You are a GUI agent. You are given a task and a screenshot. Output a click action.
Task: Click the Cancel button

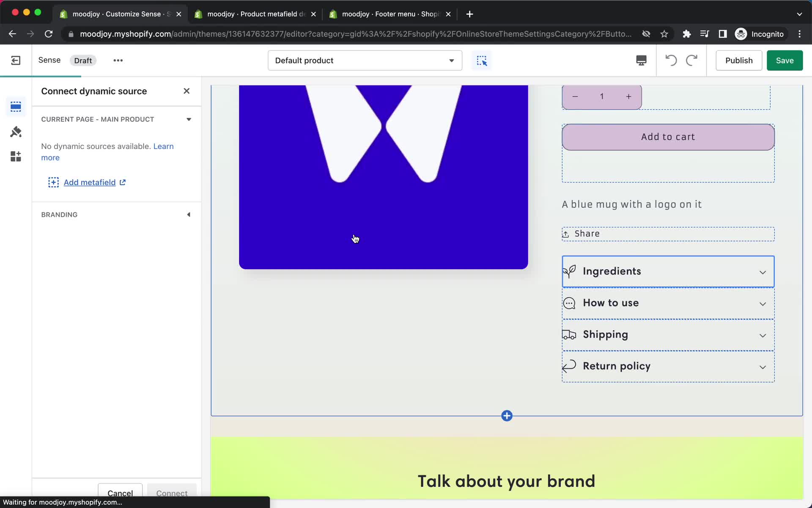click(x=120, y=493)
